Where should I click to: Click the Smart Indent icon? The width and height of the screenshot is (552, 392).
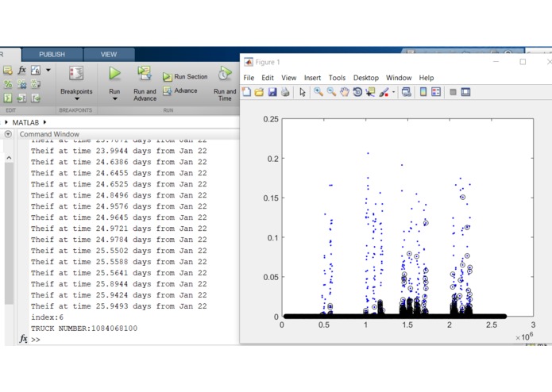click(8, 98)
